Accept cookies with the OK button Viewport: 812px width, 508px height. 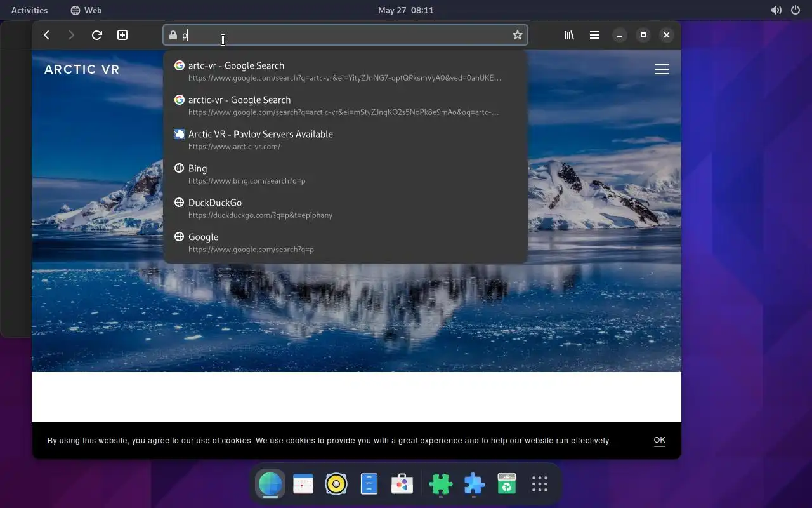[659, 440]
